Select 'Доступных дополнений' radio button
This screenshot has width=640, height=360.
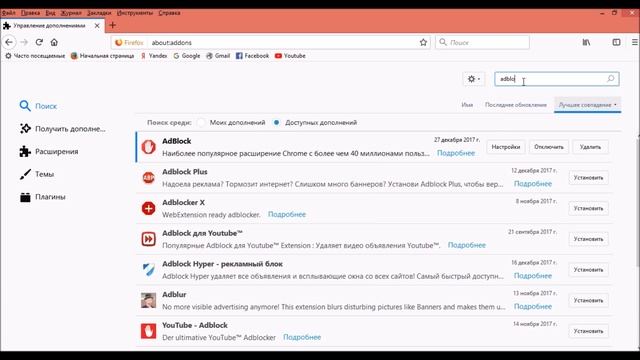point(276,122)
